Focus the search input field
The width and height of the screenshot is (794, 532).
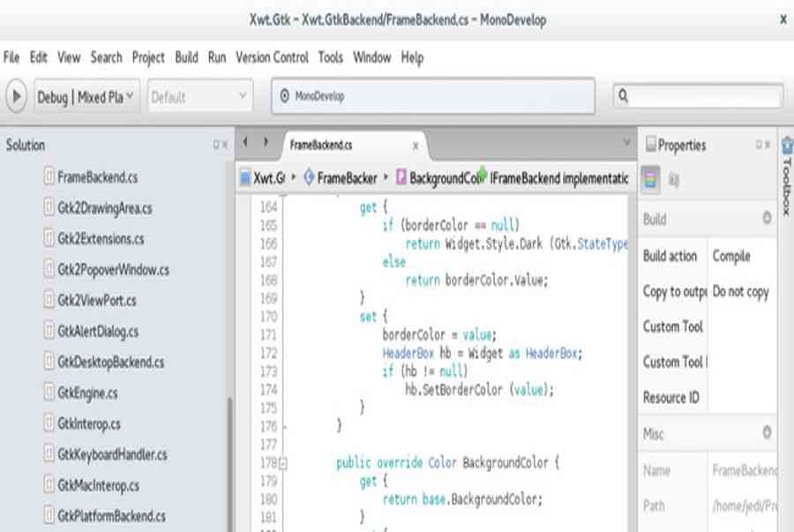[x=699, y=95]
